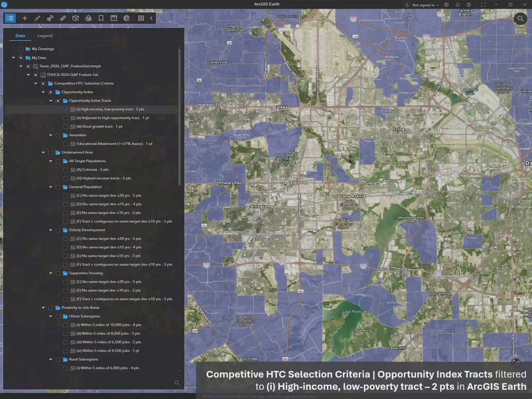Toggle the table of contents panel button
The width and height of the screenshot is (532, 399).
point(10,18)
